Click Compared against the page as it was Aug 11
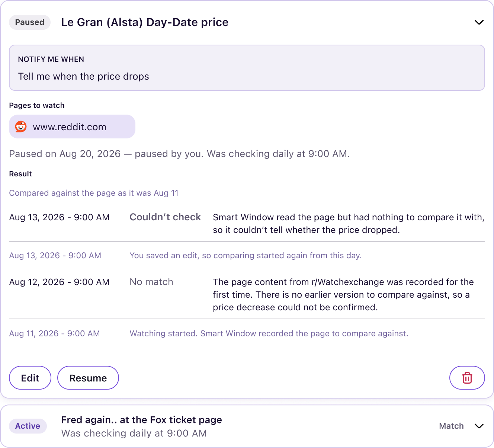Image resolution: width=494 pixels, height=448 pixels. 94,193
